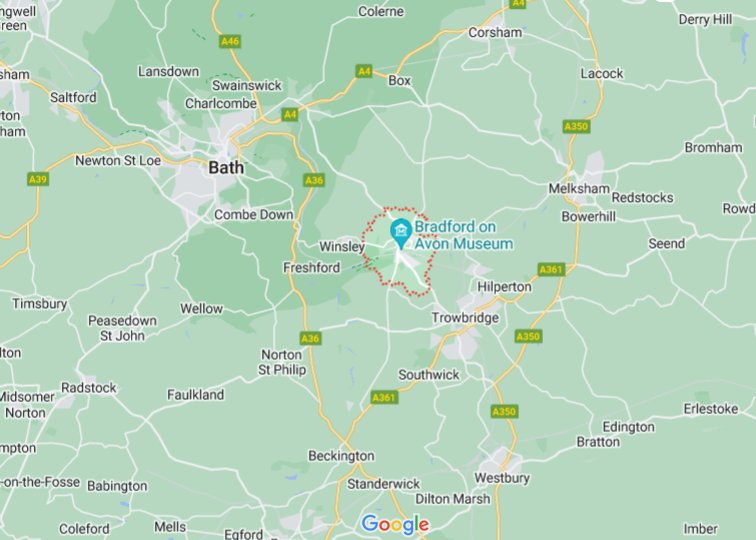Click the A39 road shield marker
This screenshot has height=540, width=756.
(38, 180)
